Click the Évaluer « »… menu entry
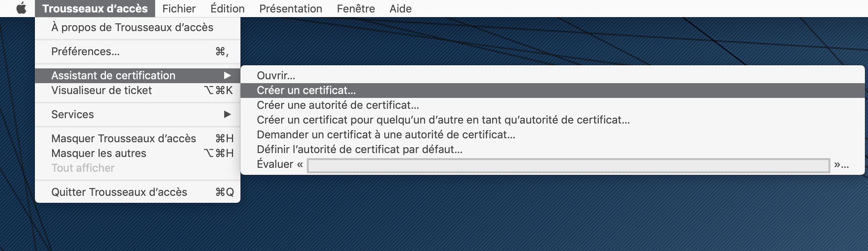 (x=553, y=165)
